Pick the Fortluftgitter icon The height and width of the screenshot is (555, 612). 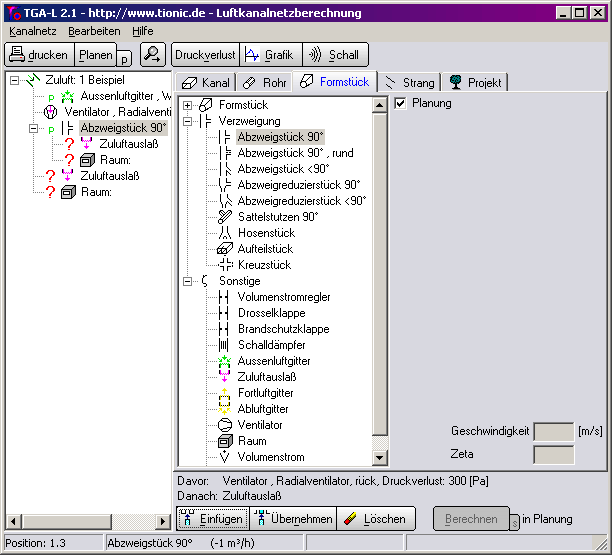point(225,393)
